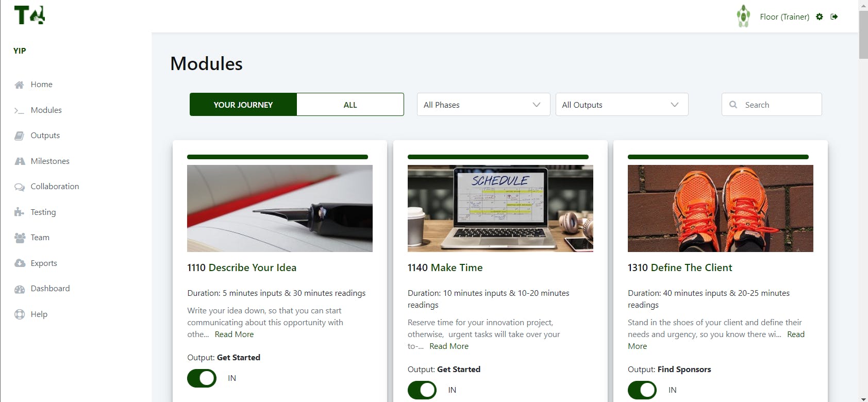Select the YOUR JOURNEY tab

[x=243, y=105]
